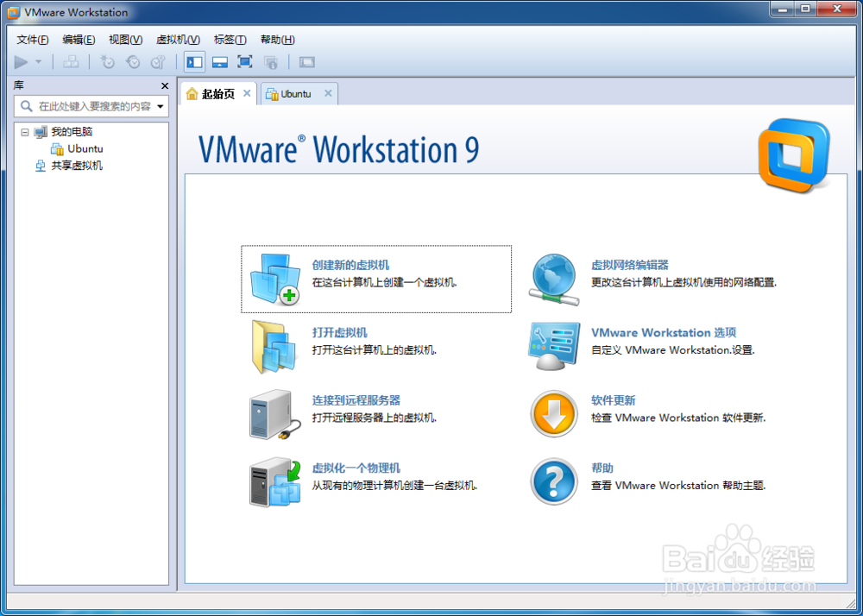The image size is (863, 616).
Task: Switch to the 起始页 tab
Action: [218, 94]
